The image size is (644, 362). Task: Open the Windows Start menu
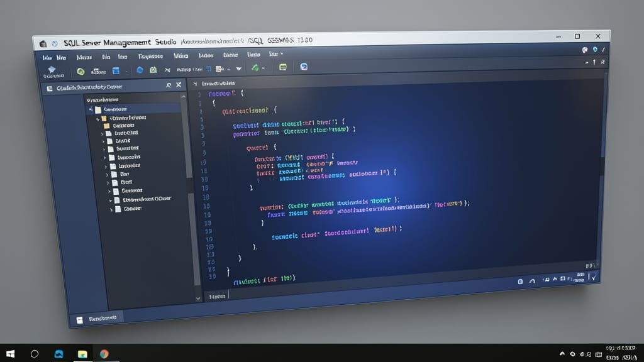(x=11, y=353)
